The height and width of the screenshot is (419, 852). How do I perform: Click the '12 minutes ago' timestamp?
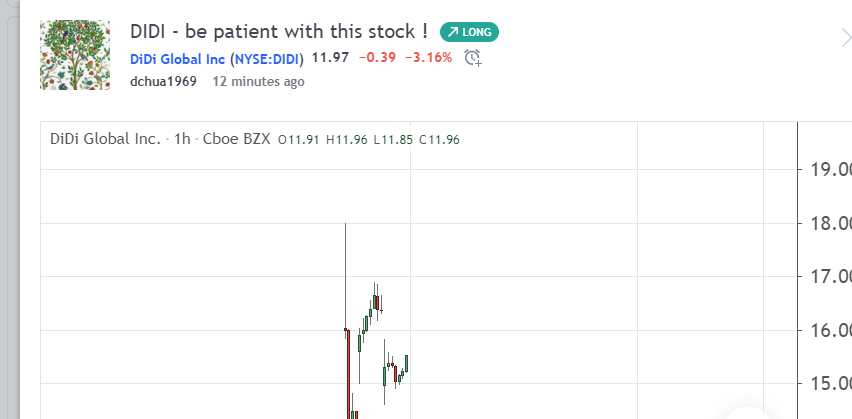[x=258, y=82]
